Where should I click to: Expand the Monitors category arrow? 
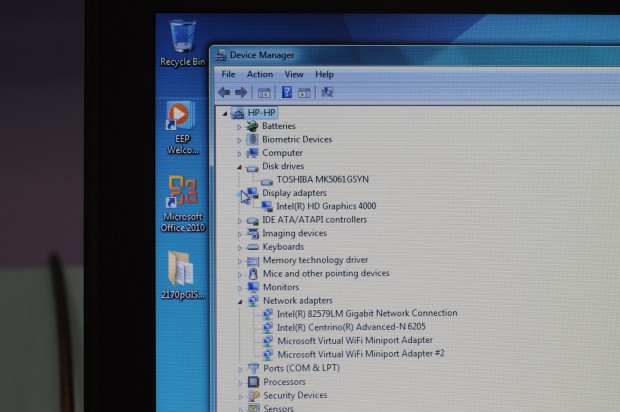point(240,288)
